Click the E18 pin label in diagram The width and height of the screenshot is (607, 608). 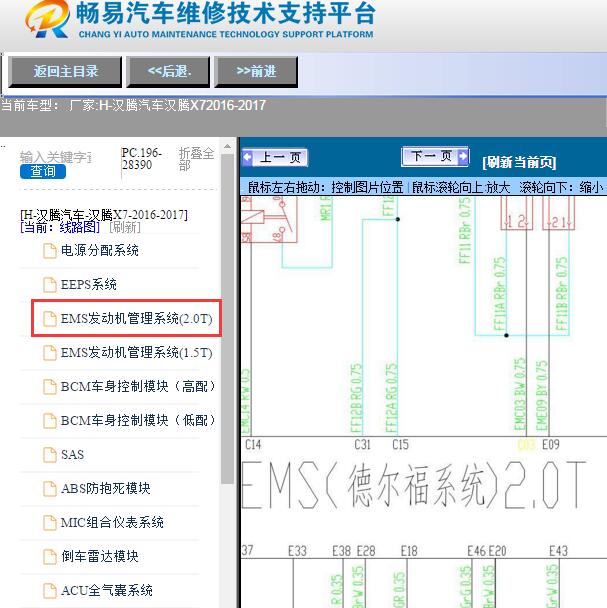coord(409,551)
